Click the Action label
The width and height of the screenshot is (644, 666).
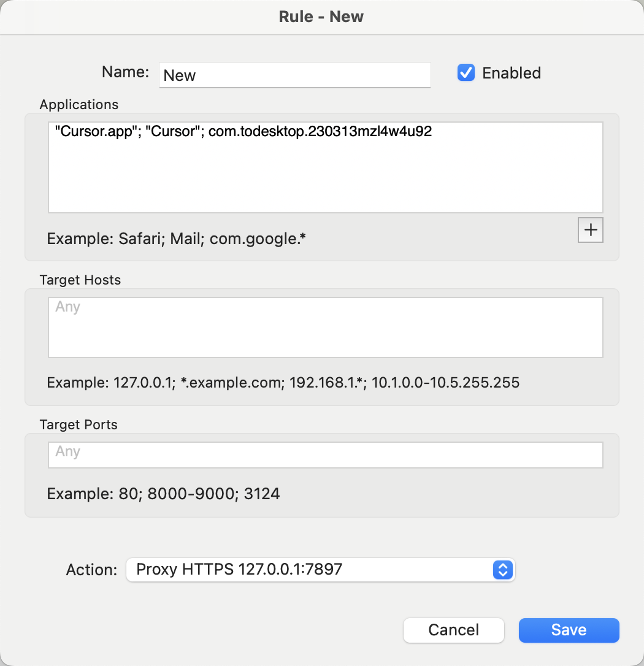point(91,570)
